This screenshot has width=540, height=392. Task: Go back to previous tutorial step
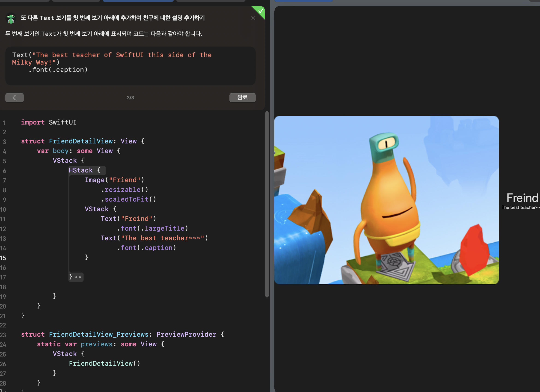click(15, 98)
